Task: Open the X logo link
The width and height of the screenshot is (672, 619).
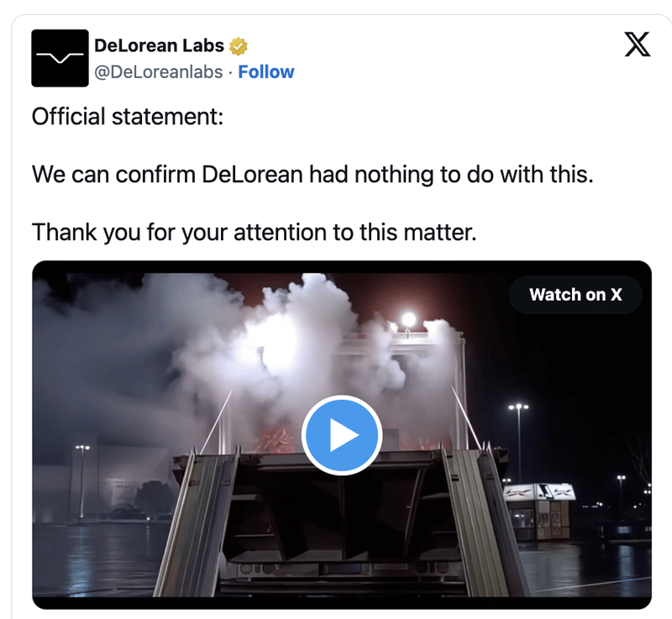Action: tap(638, 45)
